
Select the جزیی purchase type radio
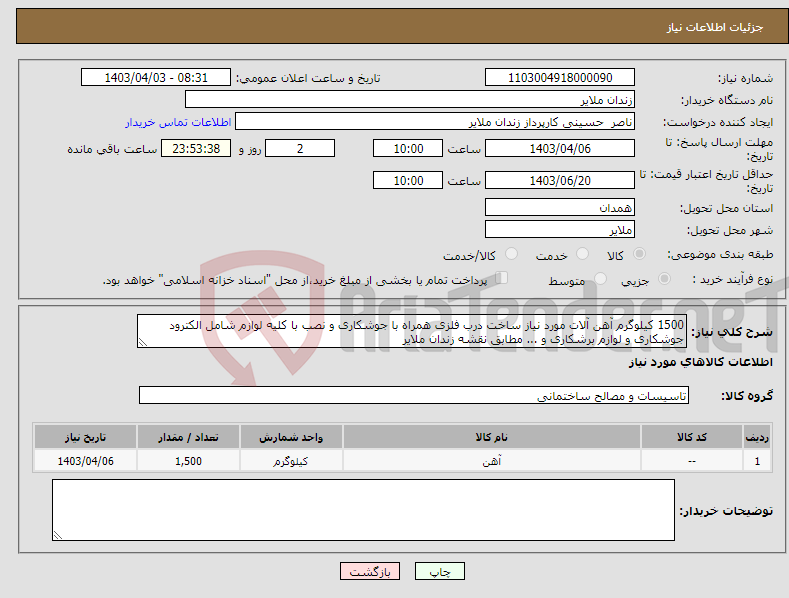664,278
